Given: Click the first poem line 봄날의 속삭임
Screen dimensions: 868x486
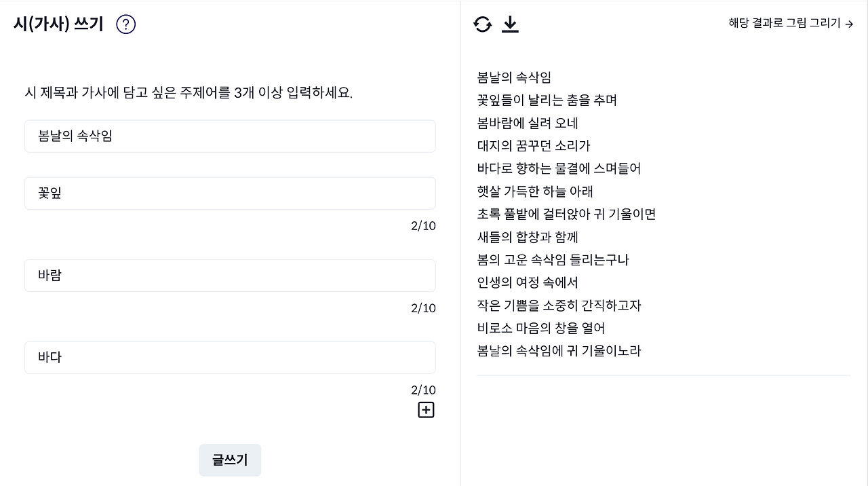Looking at the screenshot, I should 513,77.
